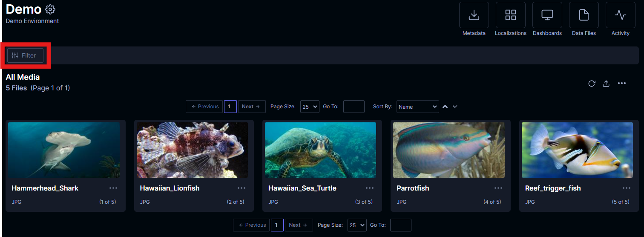644x237 pixels.
Task: Click Parrotfish title text
Action: (413, 188)
